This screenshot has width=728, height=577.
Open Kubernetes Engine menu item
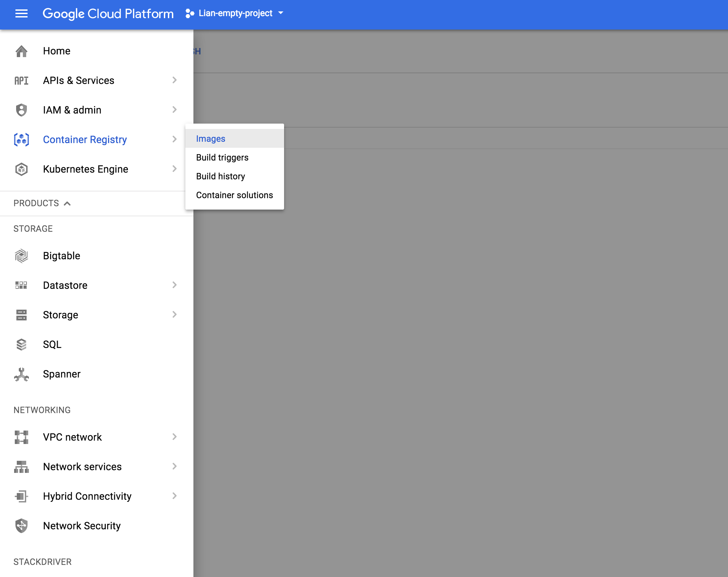97,169
